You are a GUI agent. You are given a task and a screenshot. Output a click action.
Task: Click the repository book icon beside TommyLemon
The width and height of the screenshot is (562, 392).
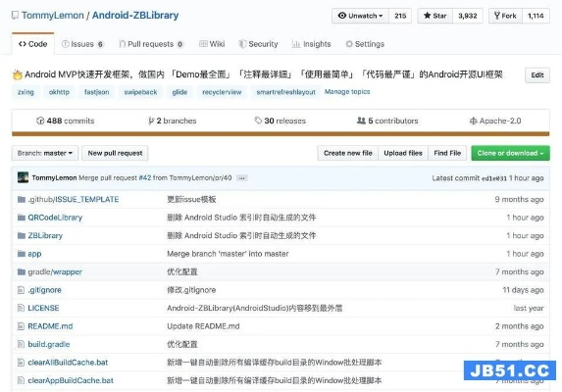coord(15,16)
